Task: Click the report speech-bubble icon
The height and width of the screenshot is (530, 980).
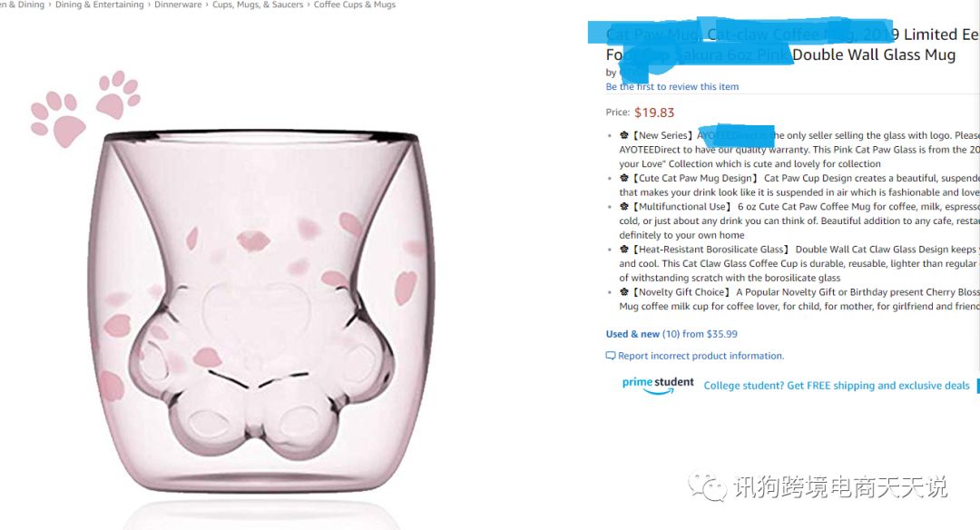Action: coord(611,356)
